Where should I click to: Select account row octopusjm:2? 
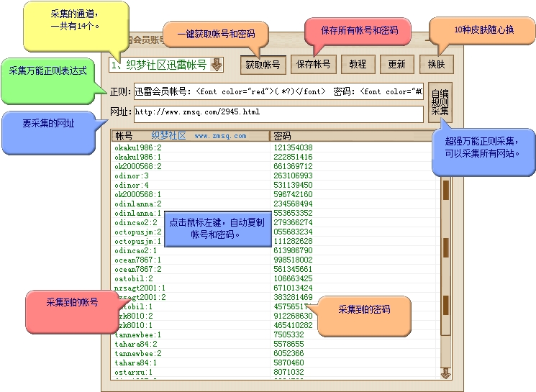pos(138,232)
